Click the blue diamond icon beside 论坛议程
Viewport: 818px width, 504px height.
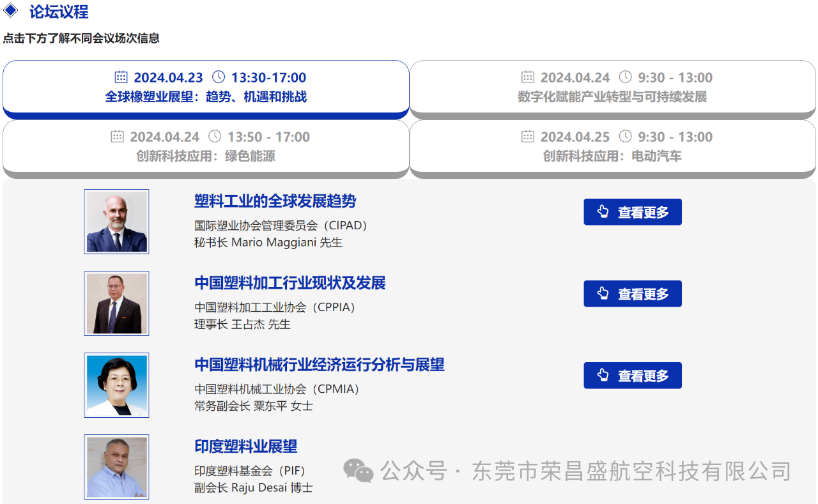pos(11,11)
